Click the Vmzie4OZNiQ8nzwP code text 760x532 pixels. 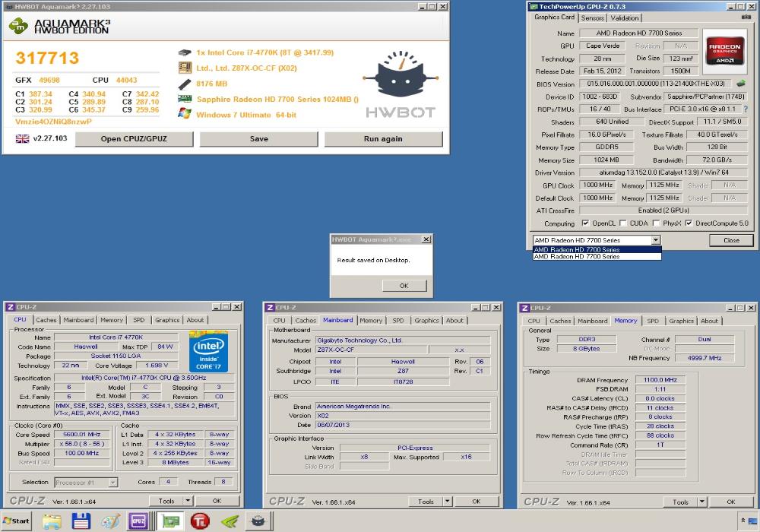coord(53,122)
